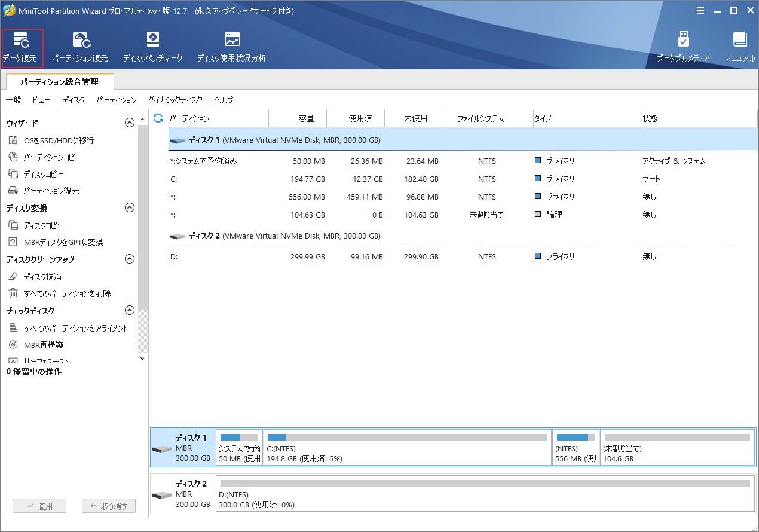Screen dimensions: 759x532
Task: Sort by the タイプ column header
Action: coord(586,118)
